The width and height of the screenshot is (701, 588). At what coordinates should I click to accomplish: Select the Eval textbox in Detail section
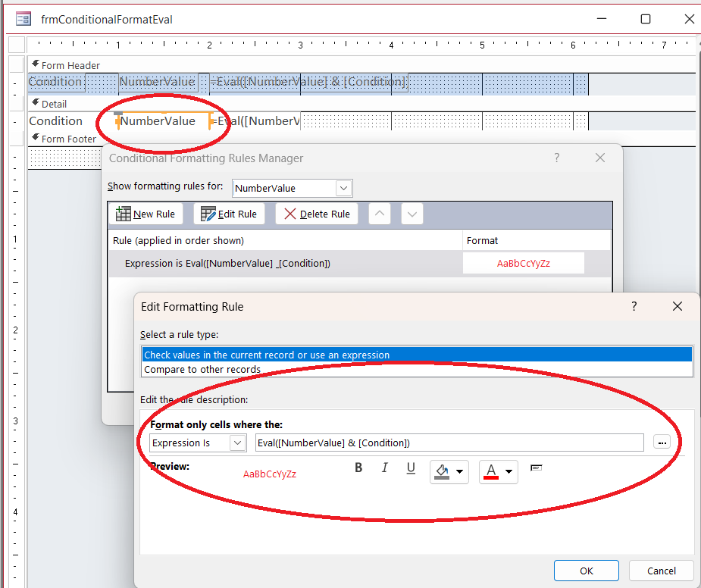(x=255, y=120)
